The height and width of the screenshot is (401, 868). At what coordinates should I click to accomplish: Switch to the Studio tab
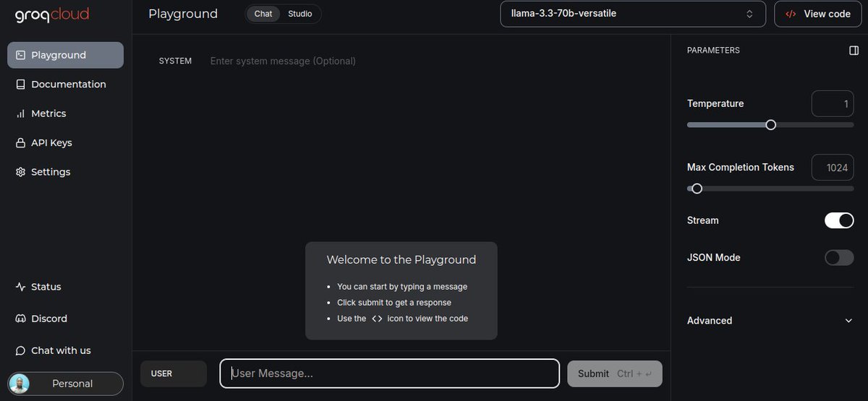pyautogui.click(x=300, y=14)
